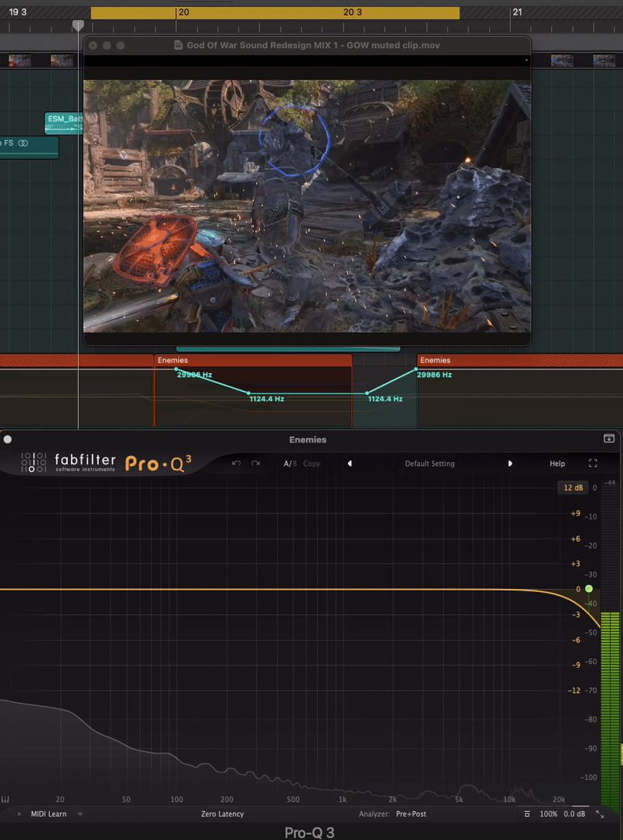Click the playhead marker in the ruler

78,25
